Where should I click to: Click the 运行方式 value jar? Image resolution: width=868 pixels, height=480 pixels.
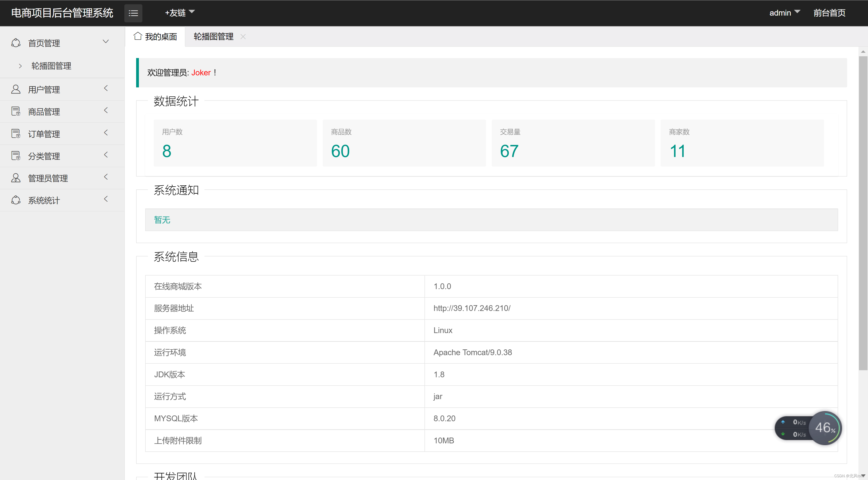(438, 396)
